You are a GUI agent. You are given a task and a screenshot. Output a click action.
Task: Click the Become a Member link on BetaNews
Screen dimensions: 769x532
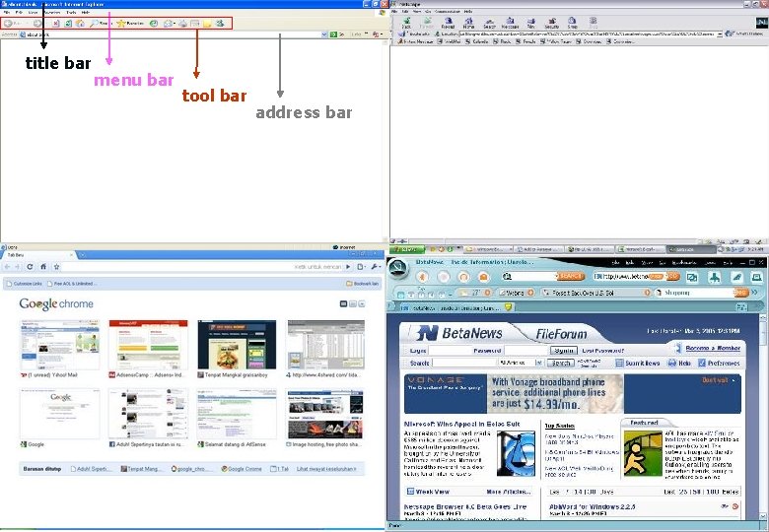(713, 348)
